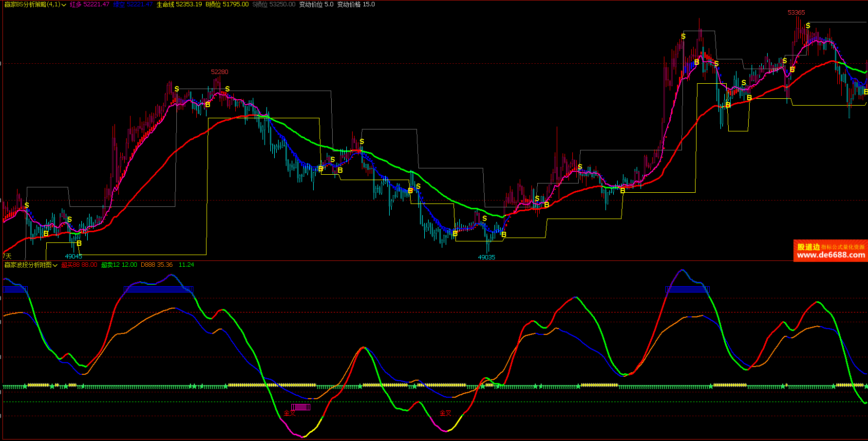Select the 49035 low price label
Viewport: 868px width, 441px height.
(486, 257)
